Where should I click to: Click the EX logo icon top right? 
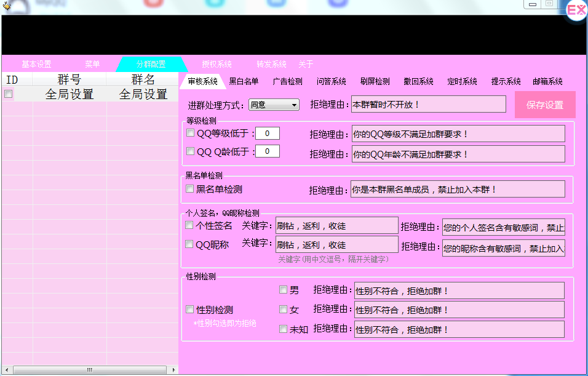tap(576, 10)
